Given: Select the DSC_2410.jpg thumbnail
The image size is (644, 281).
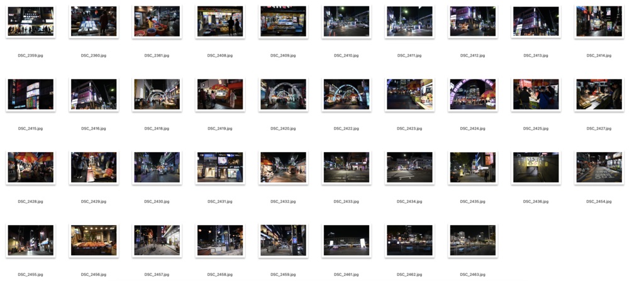Looking at the screenshot, I should click(x=347, y=21).
